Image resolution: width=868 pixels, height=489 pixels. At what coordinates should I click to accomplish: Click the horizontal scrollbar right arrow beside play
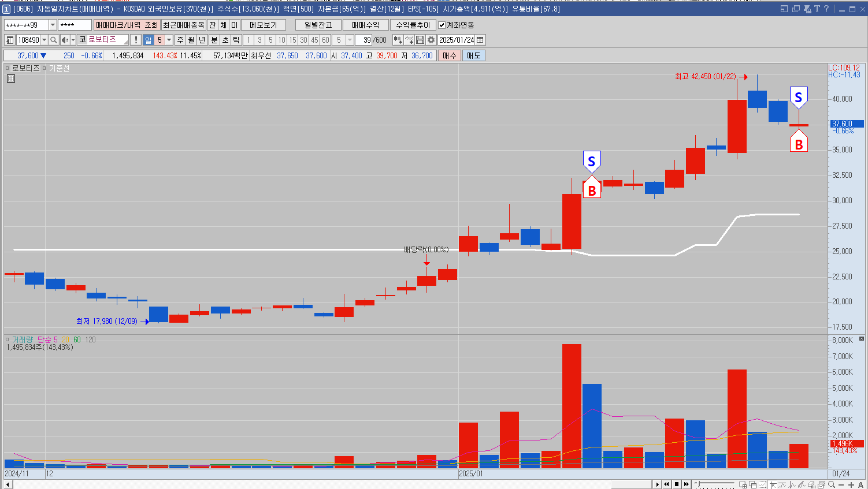click(x=657, y=484)
